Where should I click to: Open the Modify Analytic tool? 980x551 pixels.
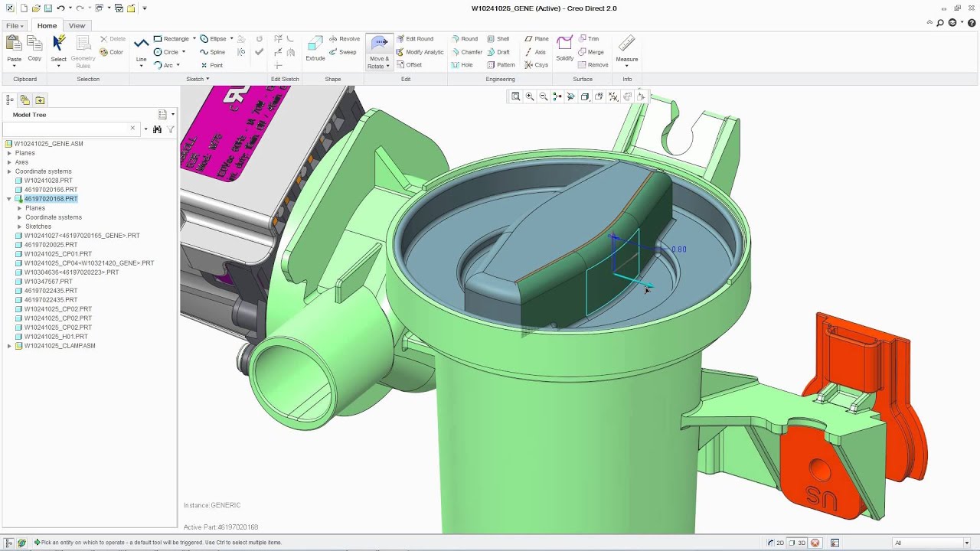tap(420, 52)
